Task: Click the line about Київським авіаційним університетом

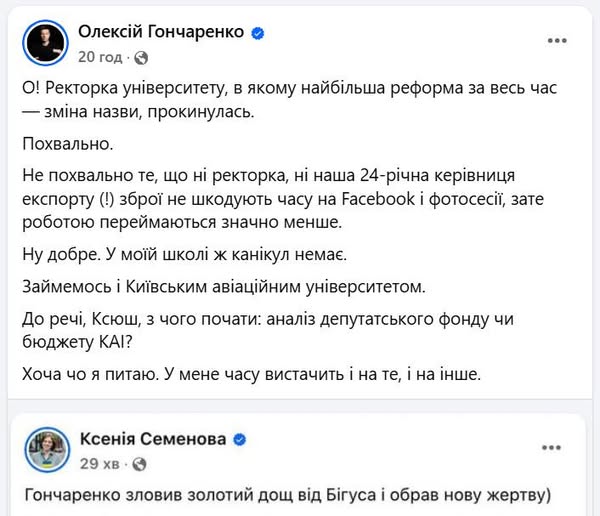Action: pyautogui.click(x=237, y=287)
